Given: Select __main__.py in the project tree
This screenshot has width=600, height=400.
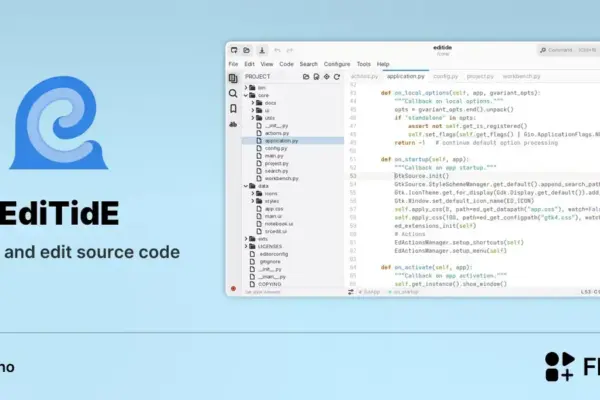Looking at the screenshot, I should (x=272, y=277).
